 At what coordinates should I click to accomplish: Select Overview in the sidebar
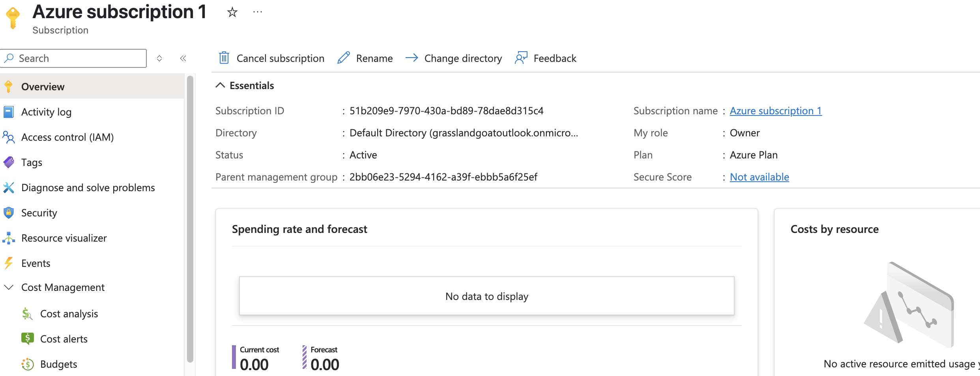click(43, 86)
